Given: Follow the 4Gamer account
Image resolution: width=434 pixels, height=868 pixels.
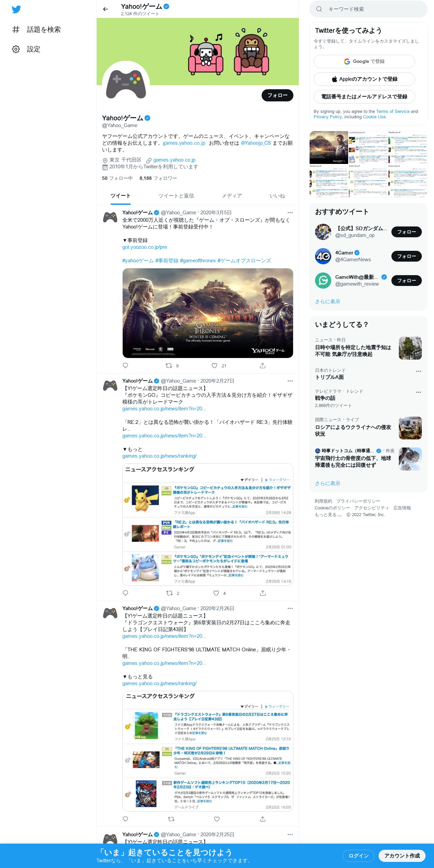Looking at the screenshot, I should coord(406,256).
